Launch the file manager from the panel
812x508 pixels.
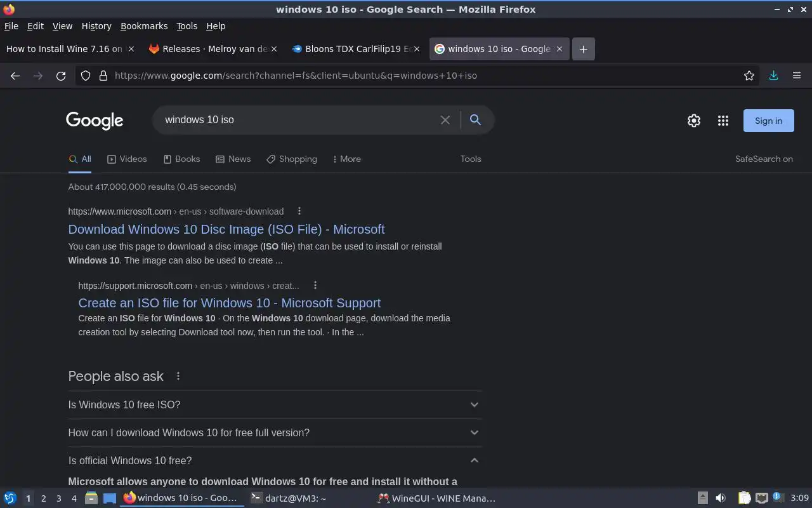(91, 498)
